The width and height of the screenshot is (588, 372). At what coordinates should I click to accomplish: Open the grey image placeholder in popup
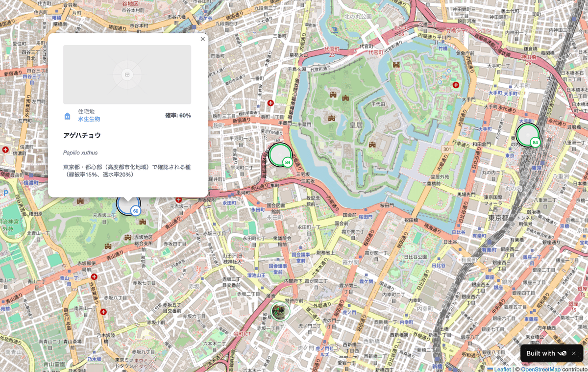click(x=127, y=74)
